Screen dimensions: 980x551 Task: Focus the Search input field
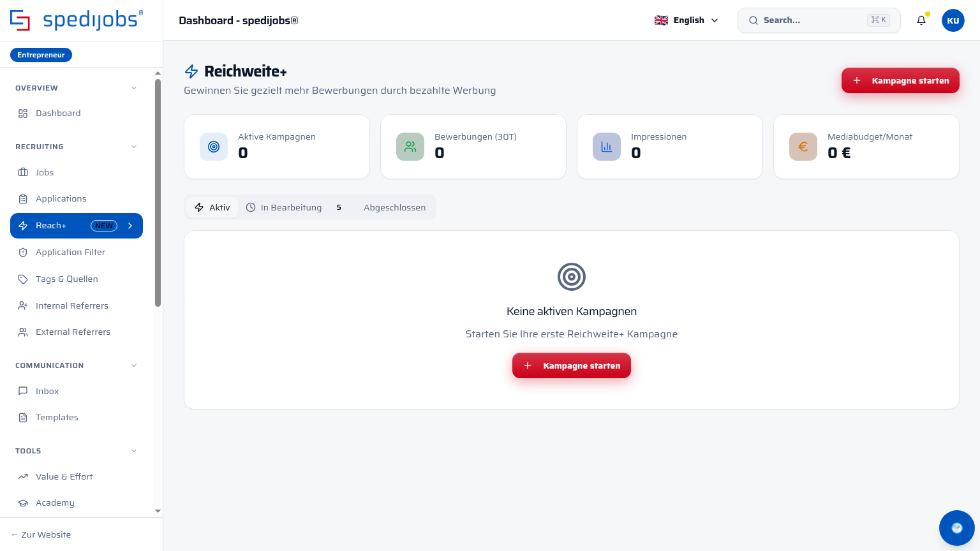pyautogui.click(x=819, y=20)
